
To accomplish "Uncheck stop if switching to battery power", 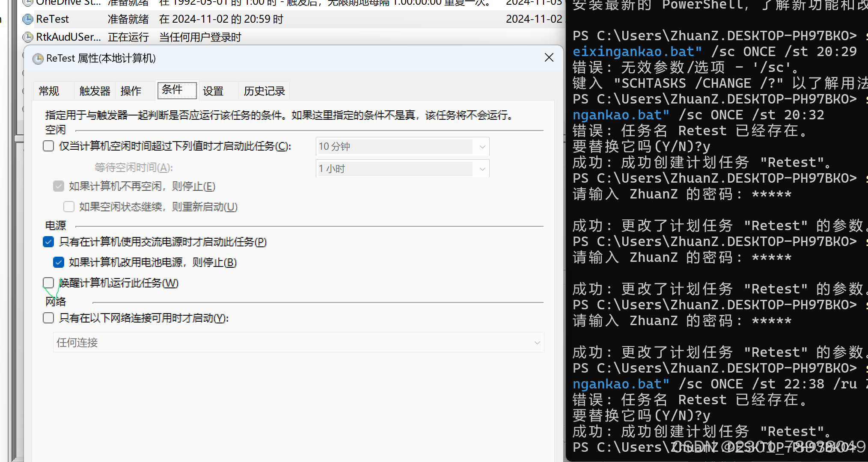I will (x=59, y=262).
